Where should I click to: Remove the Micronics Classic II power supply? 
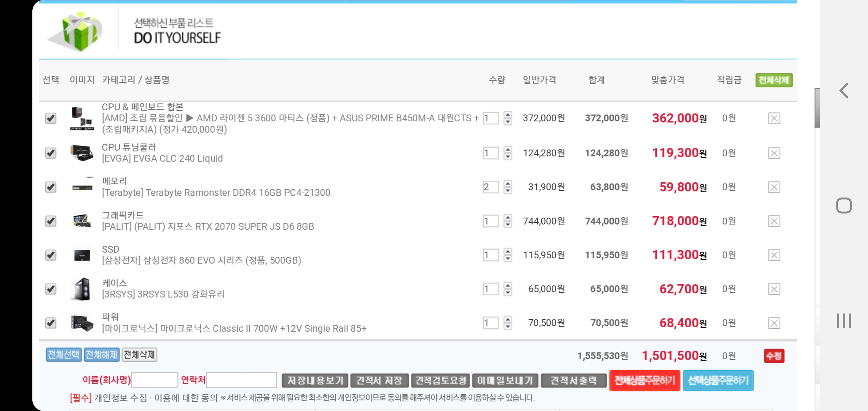pos(774,323)
